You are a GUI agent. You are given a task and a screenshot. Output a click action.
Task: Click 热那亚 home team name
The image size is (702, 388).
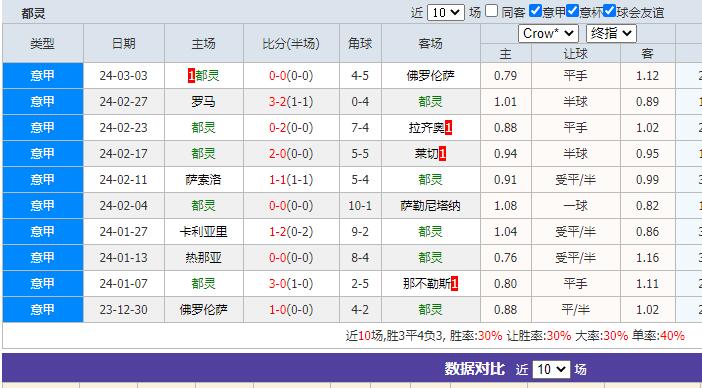[x=203, y=257]
